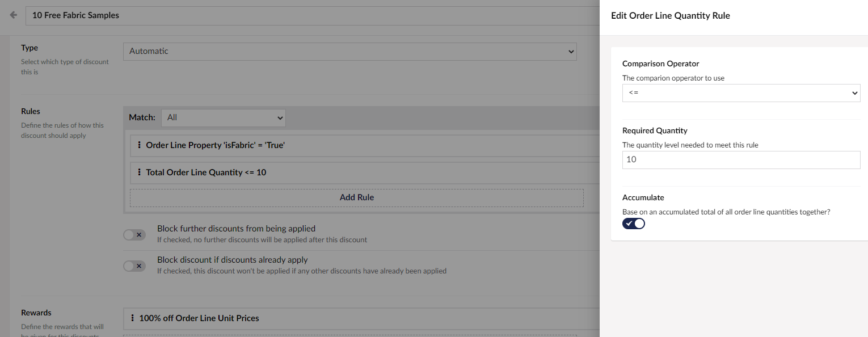
Task: Click the 'Rewards' section label
Action: tap(36, 313)
